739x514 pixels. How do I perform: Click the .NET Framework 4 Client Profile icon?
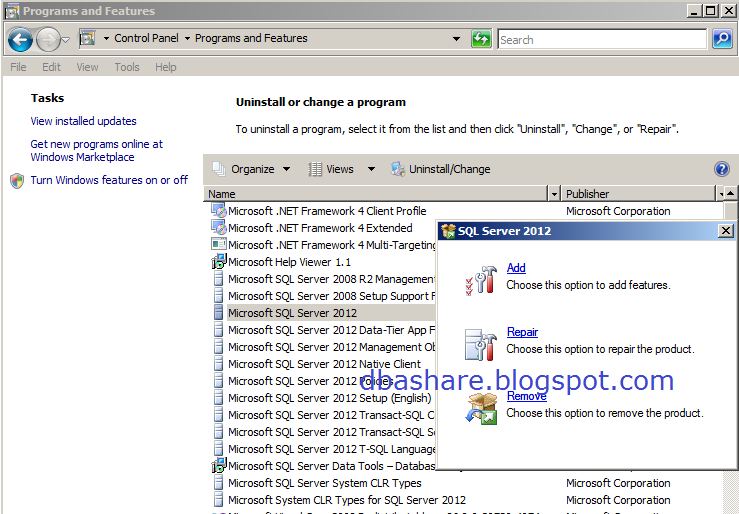coord(219,211)
